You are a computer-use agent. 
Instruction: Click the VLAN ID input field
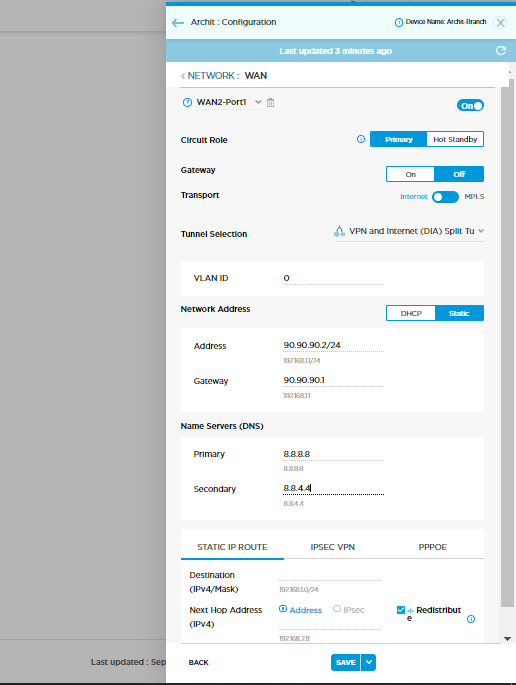pyautogui.click(x=333, y=278)
